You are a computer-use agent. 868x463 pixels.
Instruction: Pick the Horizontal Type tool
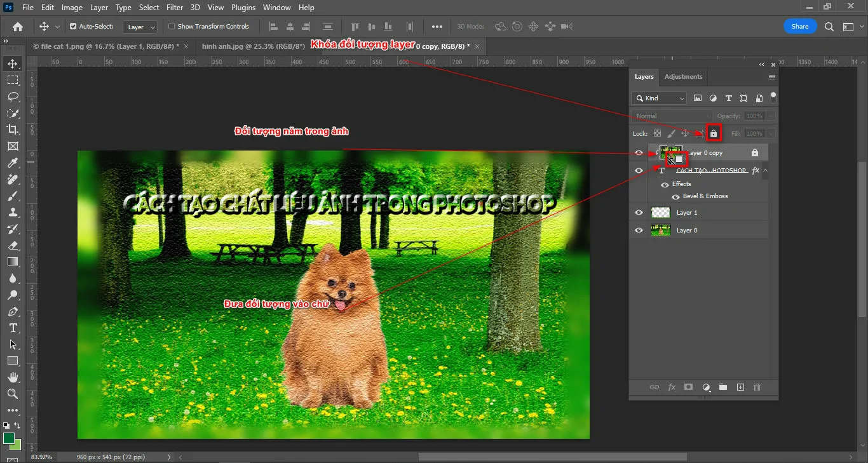[12, 328]
